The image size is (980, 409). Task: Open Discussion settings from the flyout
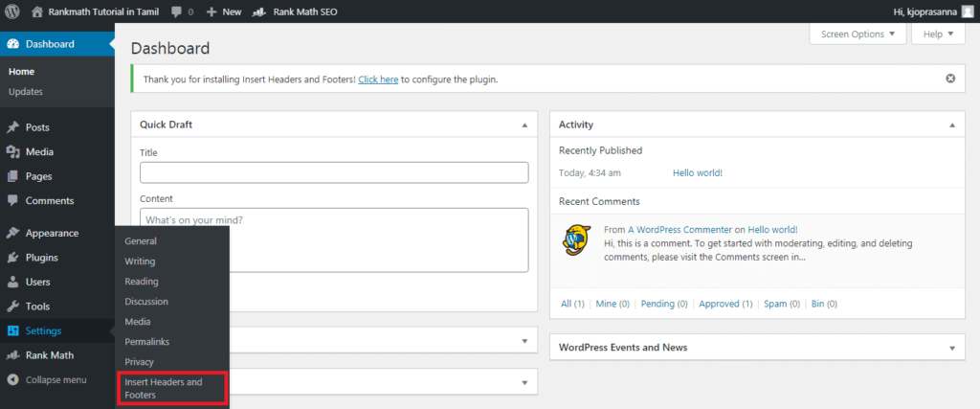pos(146,302)
